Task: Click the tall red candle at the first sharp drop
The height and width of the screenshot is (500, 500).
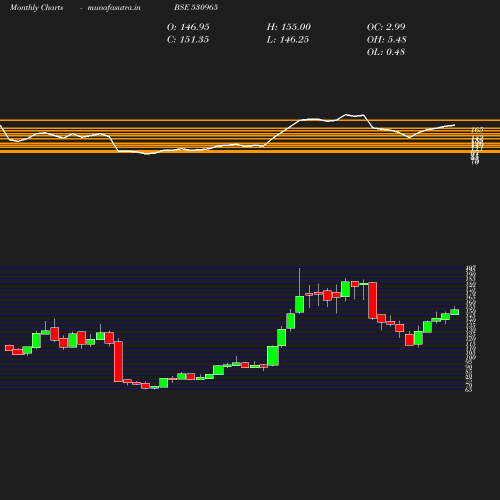Action: coord(118,361)
